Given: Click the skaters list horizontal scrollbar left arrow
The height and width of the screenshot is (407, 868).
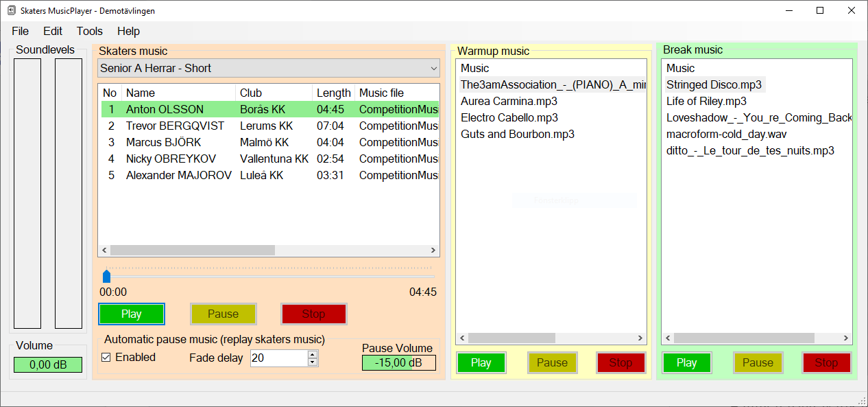Looking at the screenshot, I should coord(105,251).
